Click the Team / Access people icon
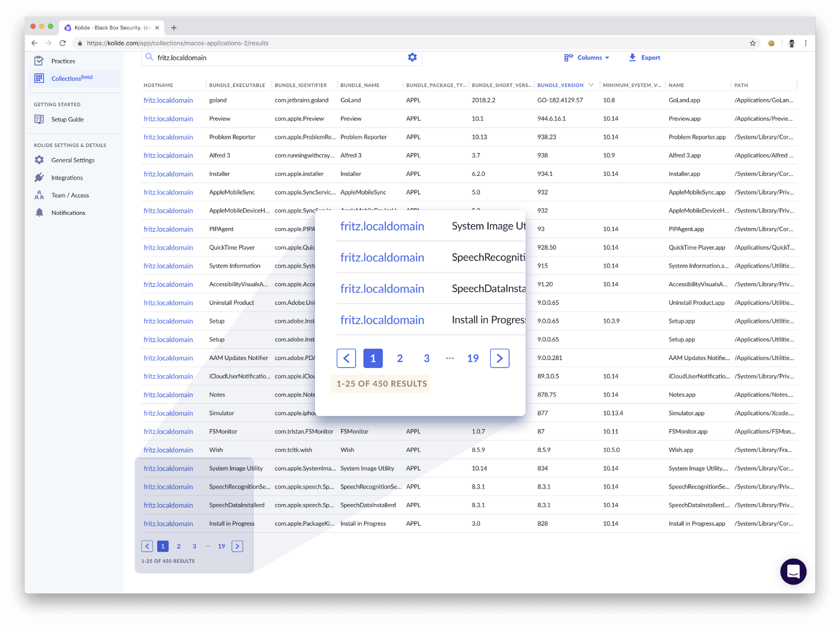Screen dimensions: 840x626 pyautogui.click(x=38, y=194)
